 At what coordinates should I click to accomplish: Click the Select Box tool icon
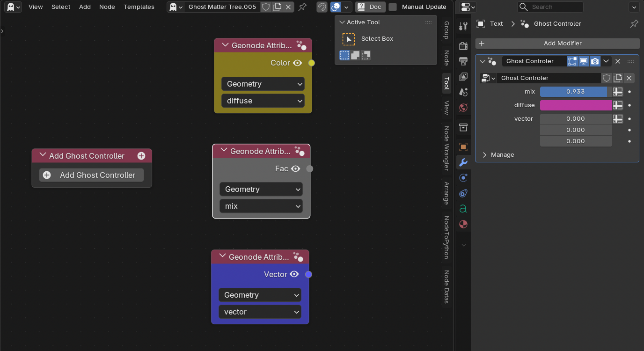click(x=349, y=39)
